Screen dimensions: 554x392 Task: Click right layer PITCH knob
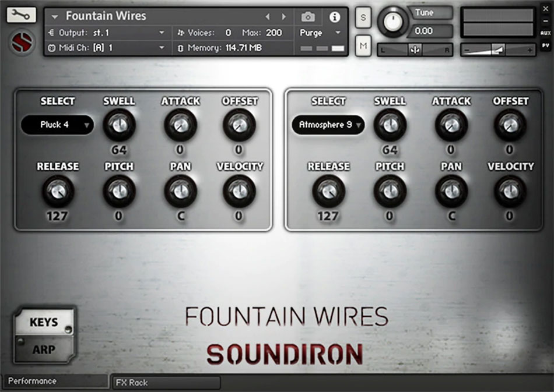coord(390,191)
